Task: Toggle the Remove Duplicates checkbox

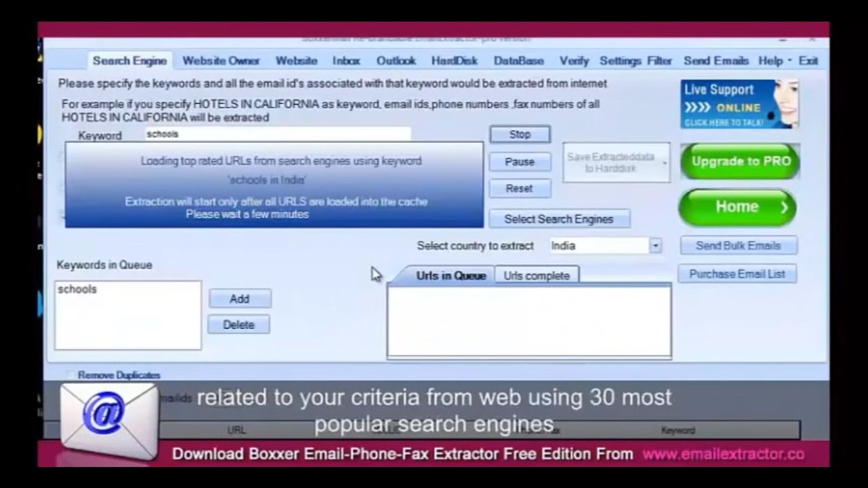Action: tap(71, 376)
